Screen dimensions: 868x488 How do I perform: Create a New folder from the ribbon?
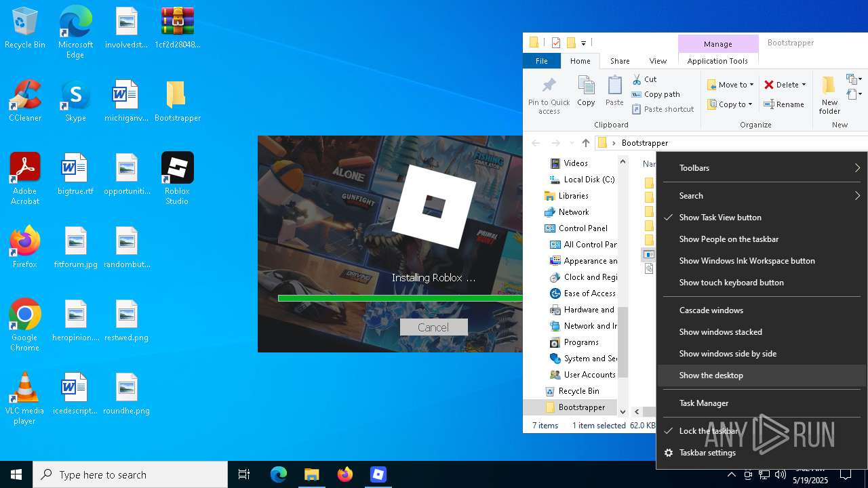point(829,96)
